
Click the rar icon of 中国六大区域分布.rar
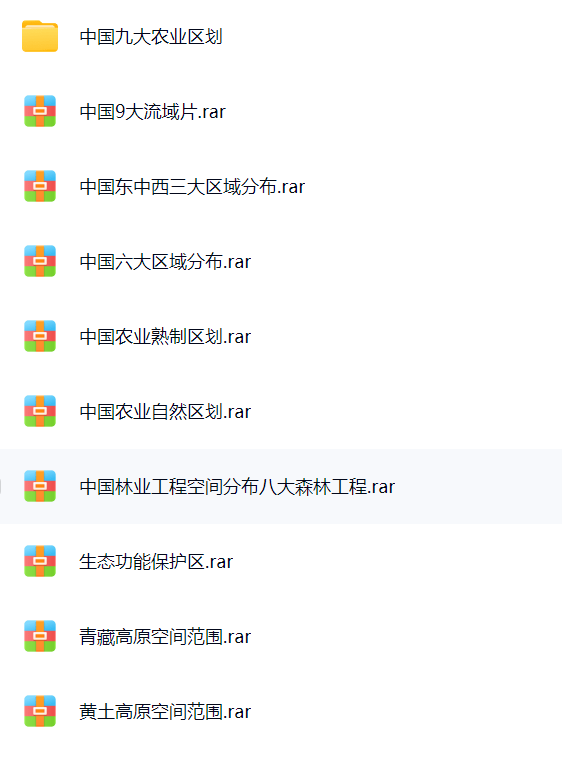(40, 261)
